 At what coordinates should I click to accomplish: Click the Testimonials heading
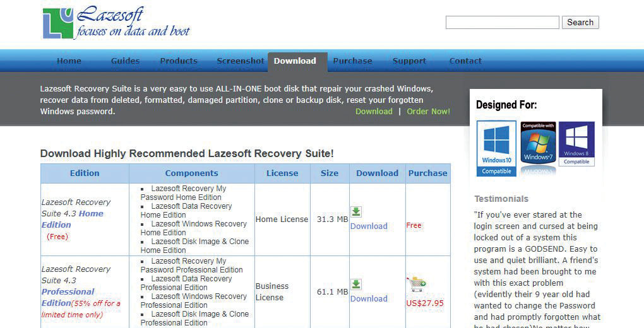click(x=501, y=199)
